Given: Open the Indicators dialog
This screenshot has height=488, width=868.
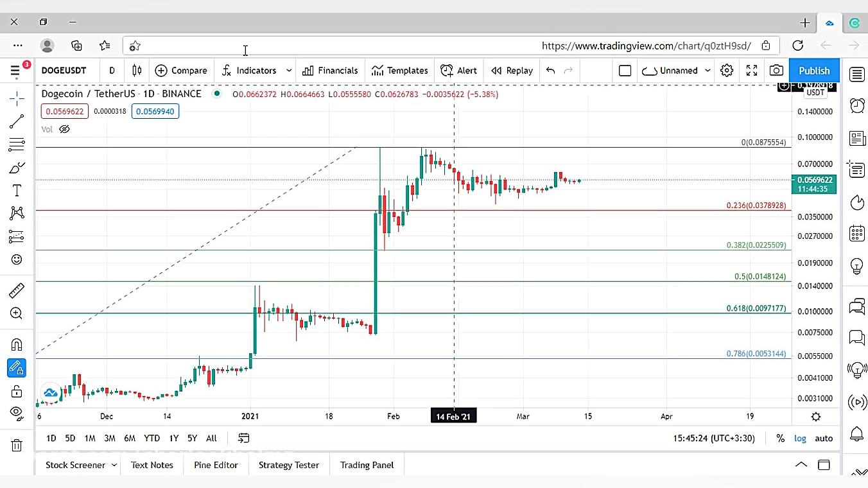Looking at the screenshot, I should tap(249, 71).
